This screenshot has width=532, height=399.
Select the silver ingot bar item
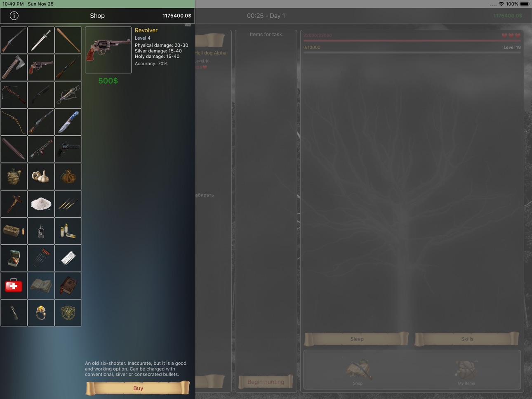coord(68,258)
